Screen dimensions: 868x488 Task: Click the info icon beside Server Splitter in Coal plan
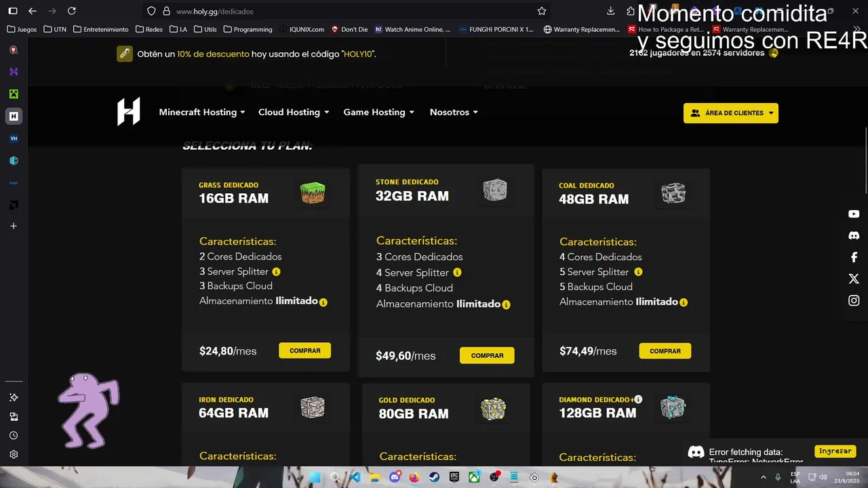click(x=638, y=272)
